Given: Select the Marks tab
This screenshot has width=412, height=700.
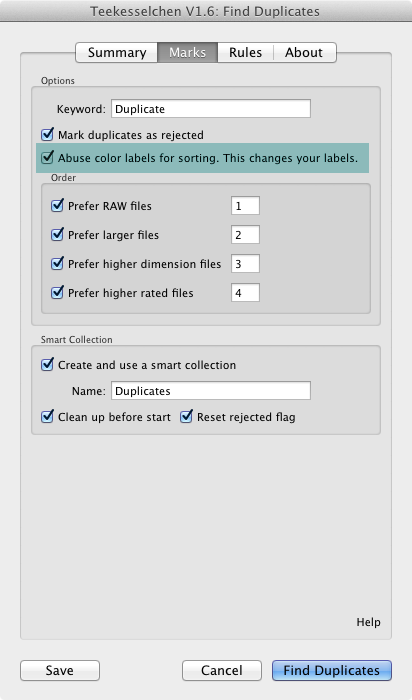Looking at the screenshot, I should [x=187, y=53].
